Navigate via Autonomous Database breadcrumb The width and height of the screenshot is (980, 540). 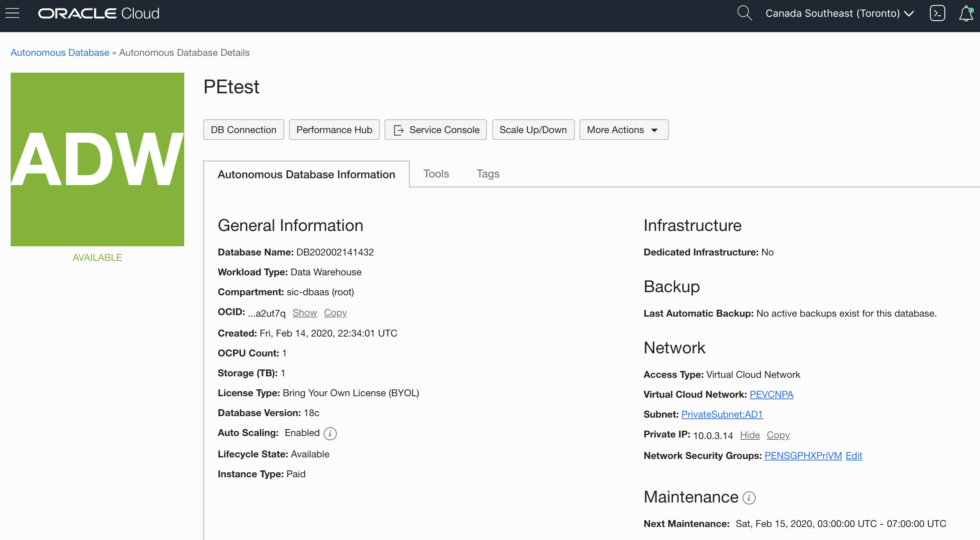(x=59, y=52)
